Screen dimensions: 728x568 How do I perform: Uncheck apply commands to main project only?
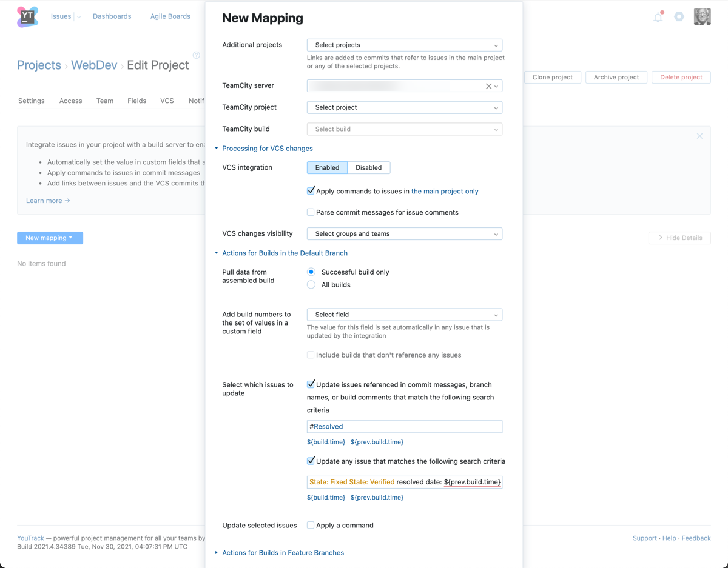point(311,190)
